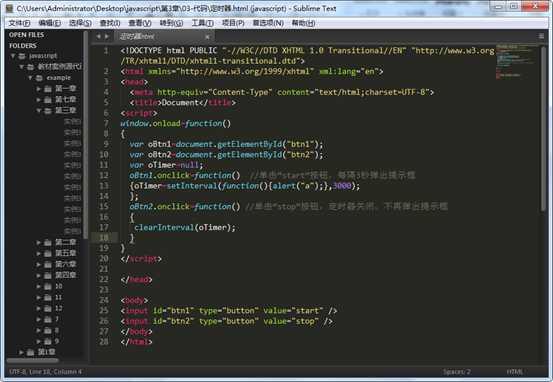Open the 项目(P) menu

233,23
